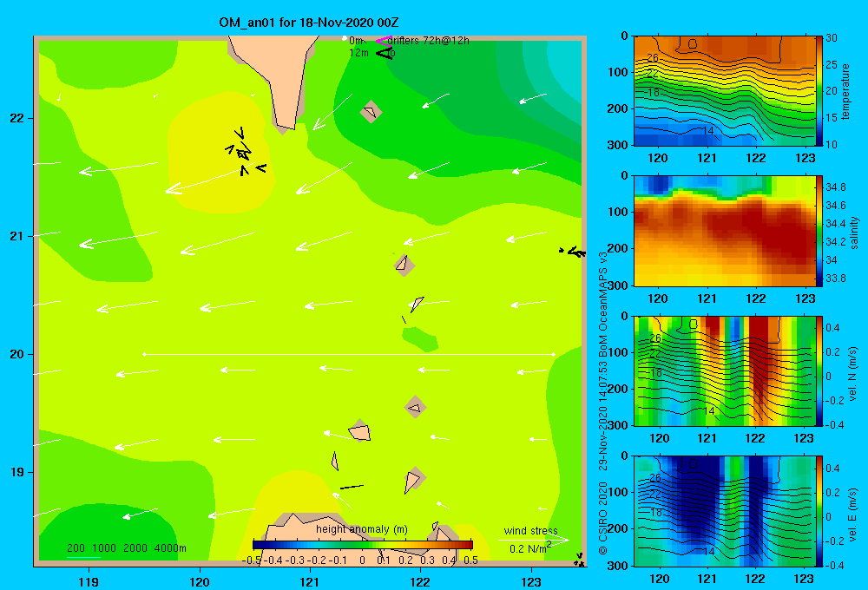The width and height of the screenshot is (868, 590).
Task: Click the vertical CSIRO OceanMAPS copyright text
Action: [603, 403]
